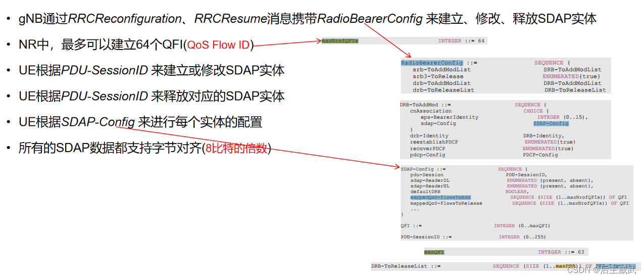Click the "SDAP-Config ::=" definition header
This screenshot has height=279, width=644.
[423, 169]
